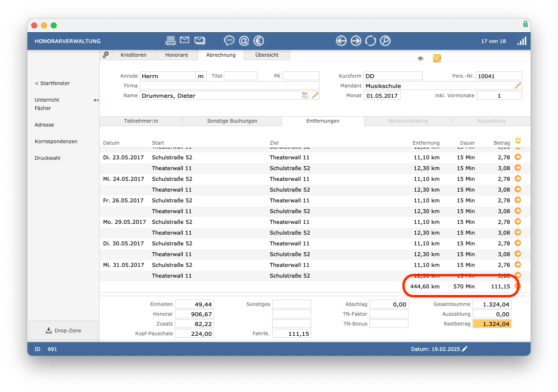Click the calendar icon in Name field
558x392 pixels.
click(305, 95)
